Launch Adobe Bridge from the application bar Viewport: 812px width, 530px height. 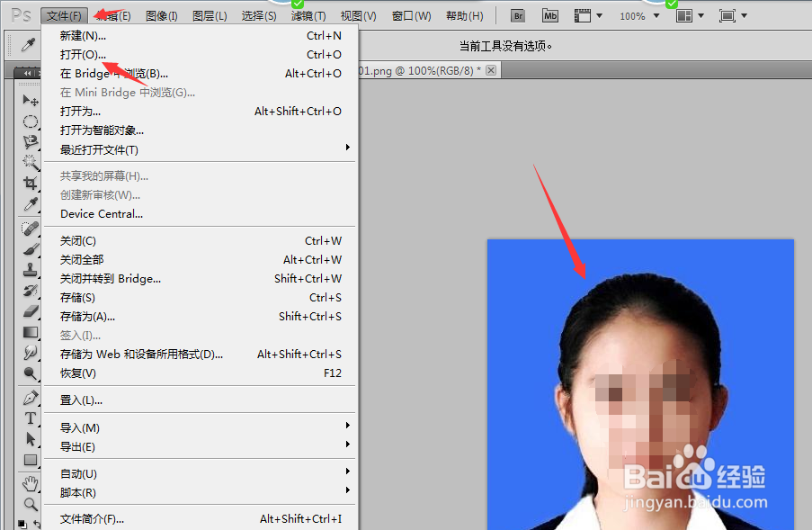pos(517,14)
